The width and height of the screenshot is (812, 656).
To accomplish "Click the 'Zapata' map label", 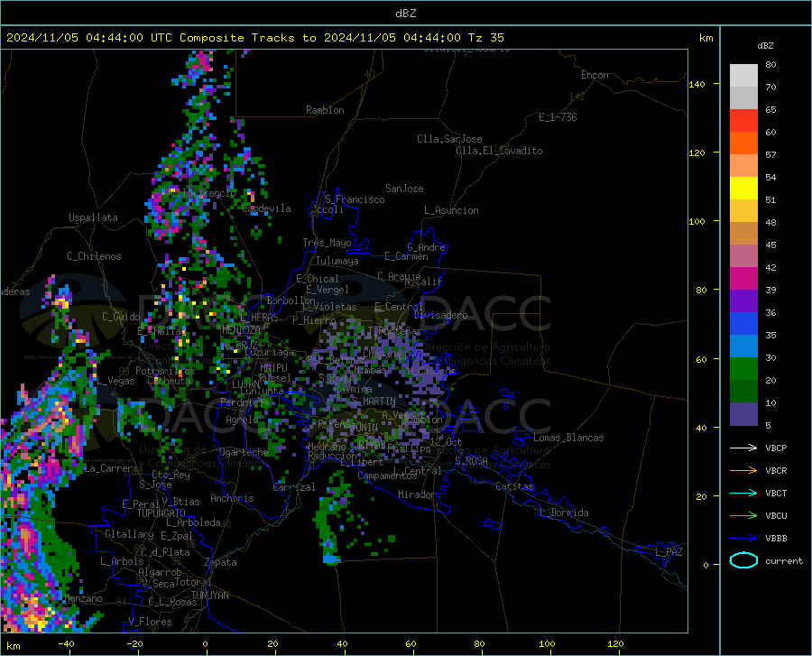I will [221, 562].
